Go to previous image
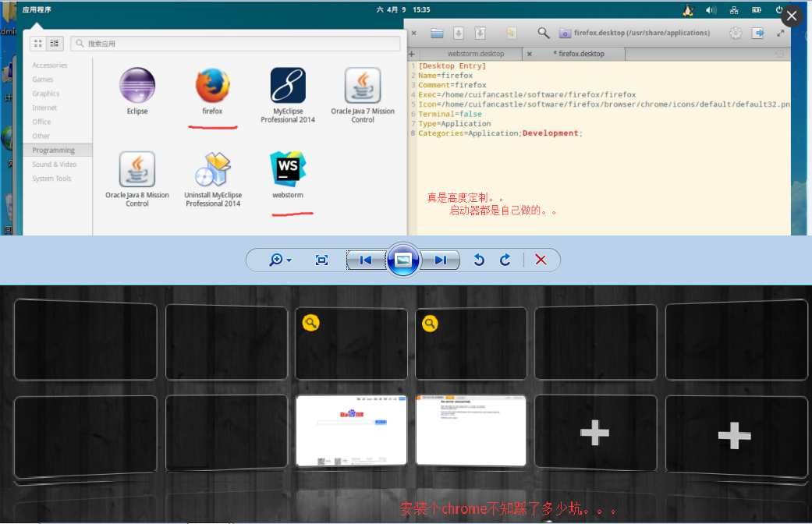The height and width of the screenshot is (524, 812). tap(366, 260)
